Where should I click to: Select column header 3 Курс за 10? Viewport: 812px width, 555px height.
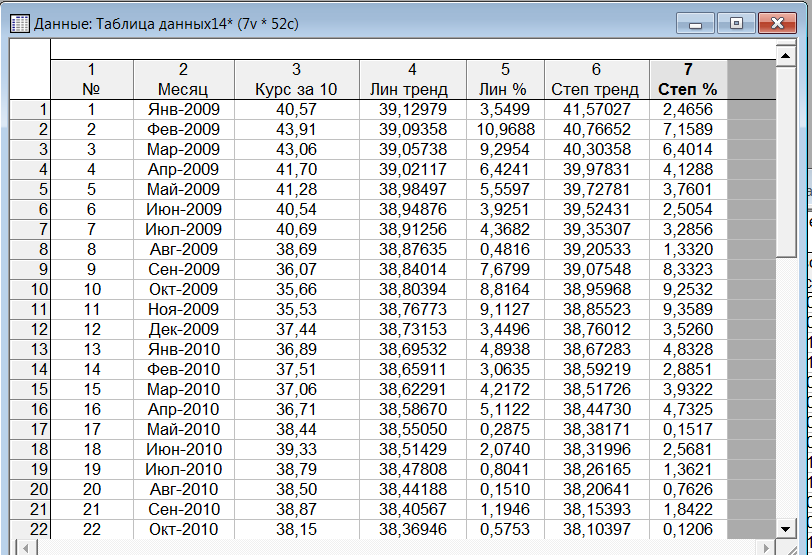297,79
